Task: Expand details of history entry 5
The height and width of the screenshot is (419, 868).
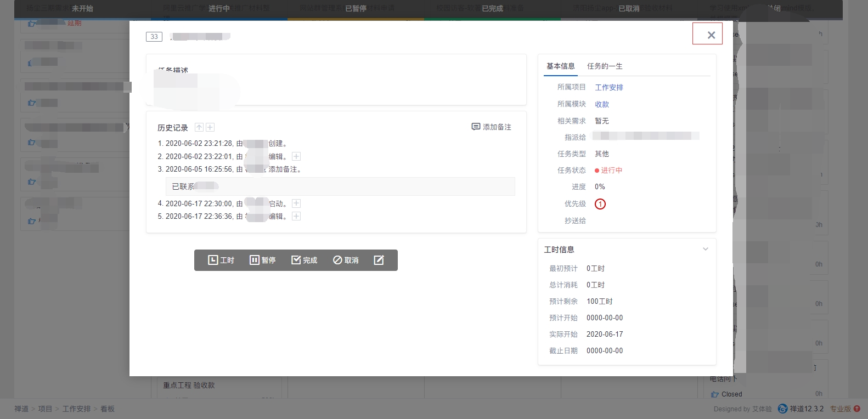Action: click(x=296, y=216)
